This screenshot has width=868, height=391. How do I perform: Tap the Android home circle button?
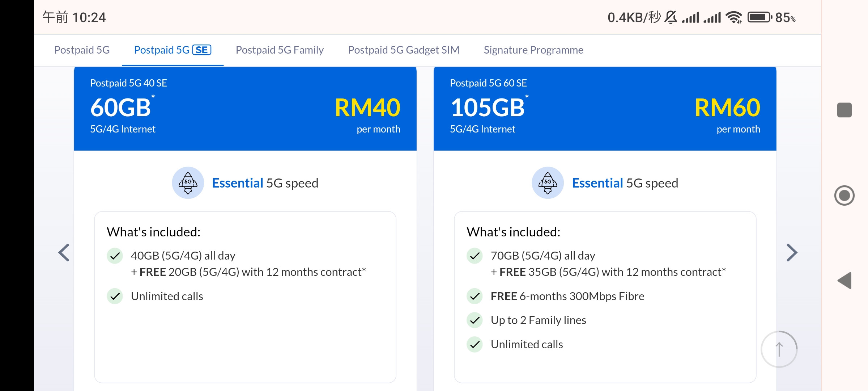[x=844, y=195]
